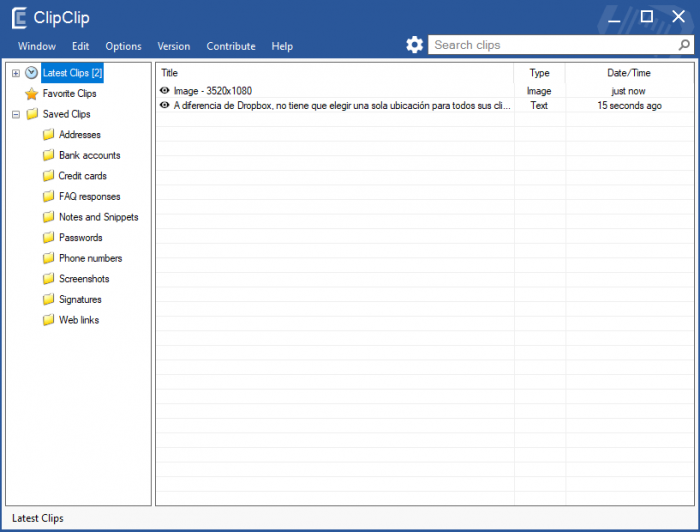Click the Phone numbers folder icon

(48, 258)
